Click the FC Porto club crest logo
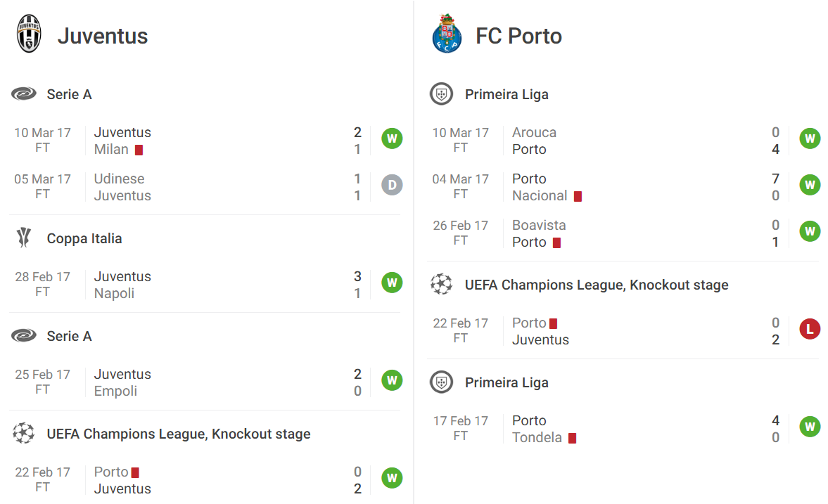828x504 pixels. tap(447, 34)
